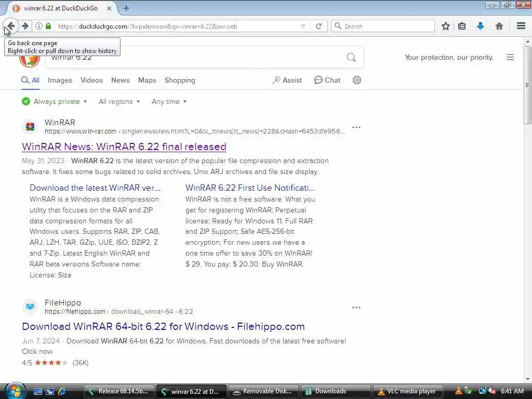This screenshot has width=532, height=399.
Task: Click the 6:41 AM clock
Action: (512, 391)
